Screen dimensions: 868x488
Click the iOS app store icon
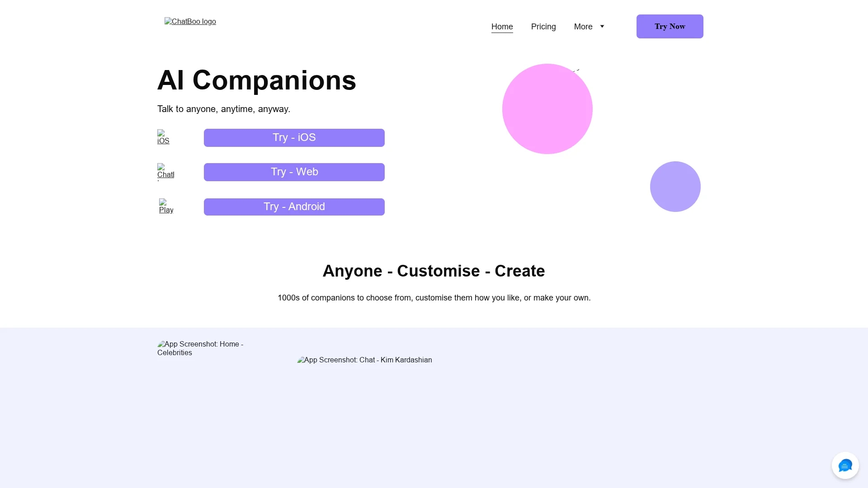(x=163, y=137)
